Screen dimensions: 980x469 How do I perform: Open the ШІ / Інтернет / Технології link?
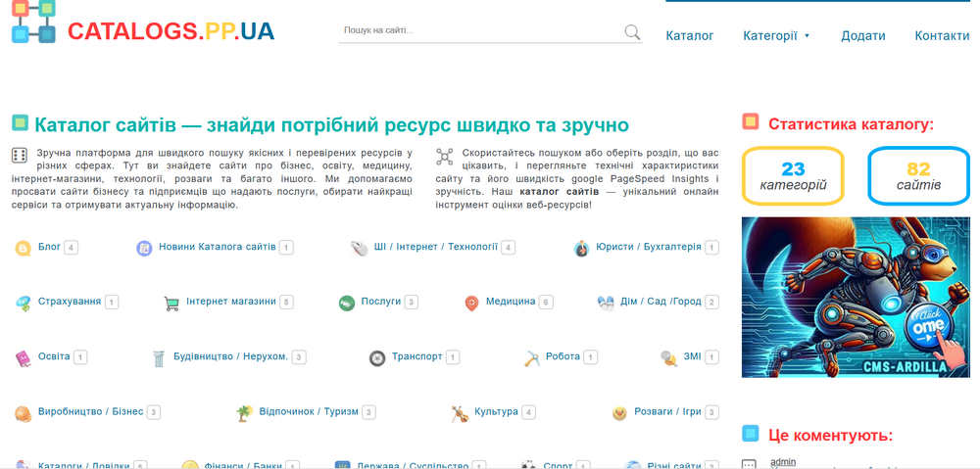pos(436,247)
